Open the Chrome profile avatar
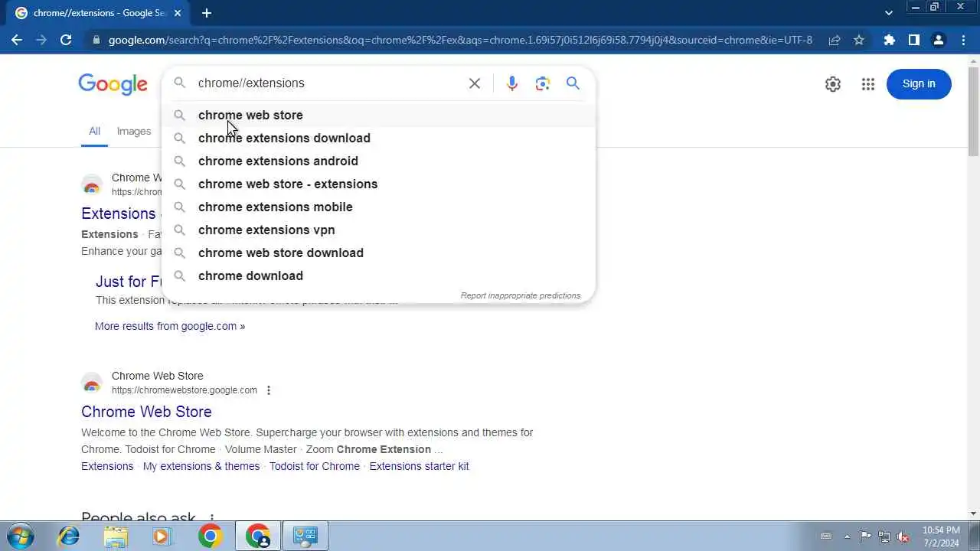This screenshot has height=551, width=980. point(939,40)
